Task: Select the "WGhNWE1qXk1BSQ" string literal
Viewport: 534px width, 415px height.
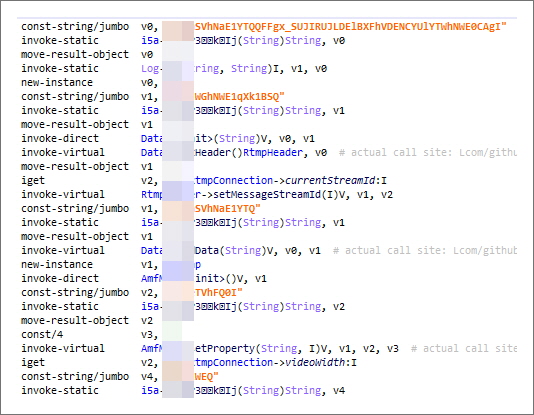Action: [x=239, y=97]
